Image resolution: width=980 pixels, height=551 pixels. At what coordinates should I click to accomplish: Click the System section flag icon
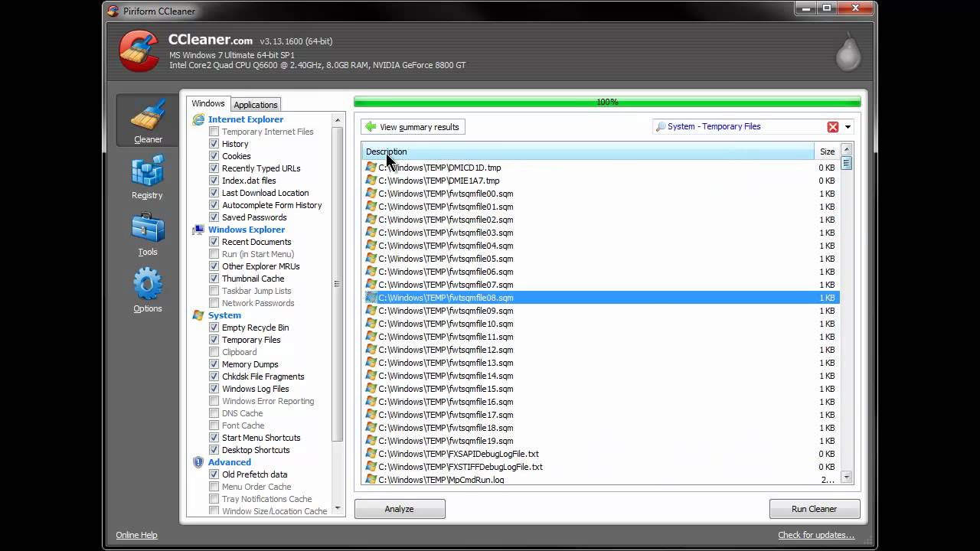[198, 315]
